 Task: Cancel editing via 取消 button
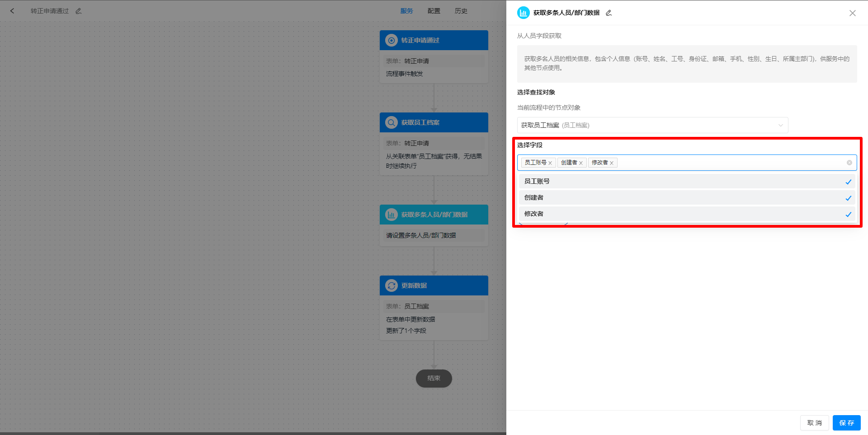814,423
